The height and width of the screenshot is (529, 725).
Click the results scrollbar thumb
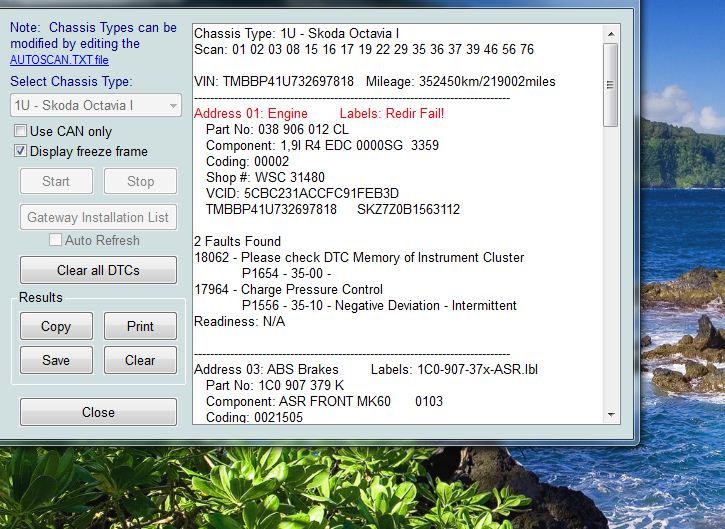611,85
